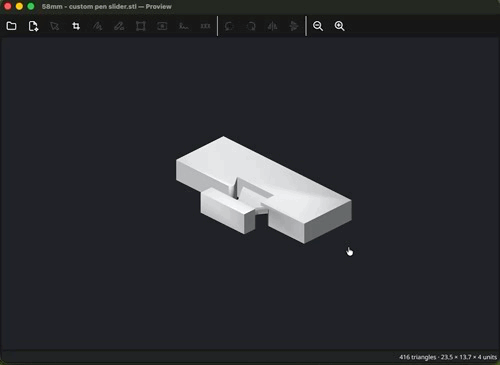Activate the crop tool
The height and width of the screenshot is (365, 500).
click(76, 26)
